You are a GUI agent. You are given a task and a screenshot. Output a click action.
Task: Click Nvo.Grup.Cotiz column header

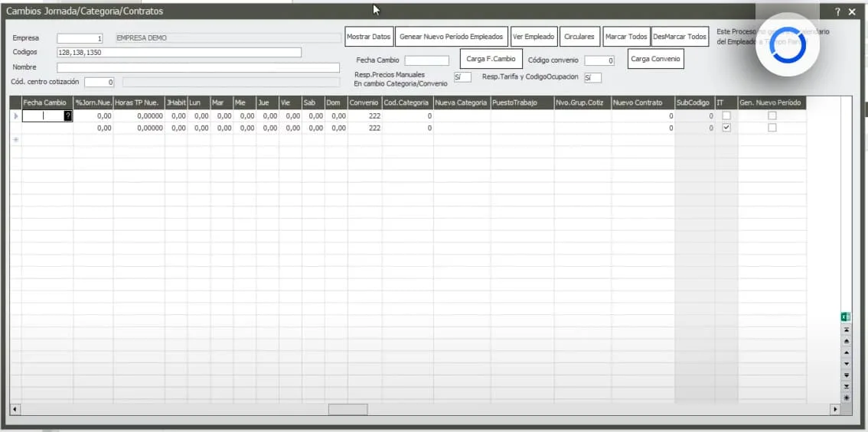(x=583, y=102)
